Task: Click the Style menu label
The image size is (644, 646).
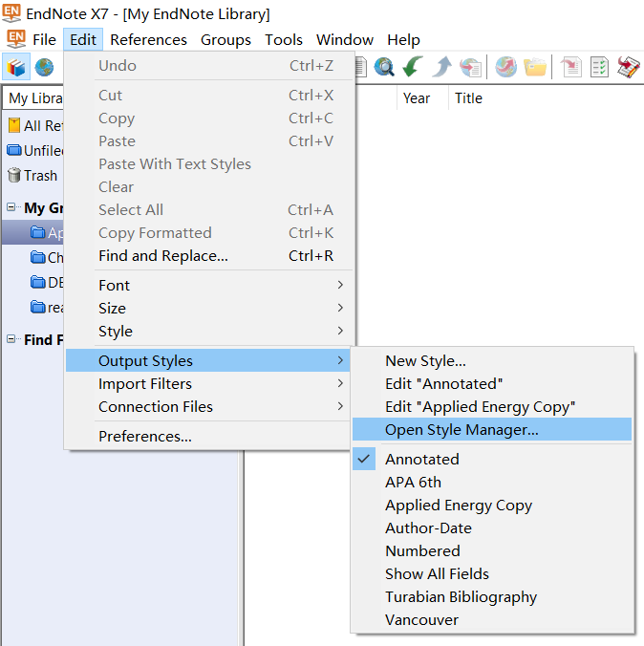Action: pos(116,332)
